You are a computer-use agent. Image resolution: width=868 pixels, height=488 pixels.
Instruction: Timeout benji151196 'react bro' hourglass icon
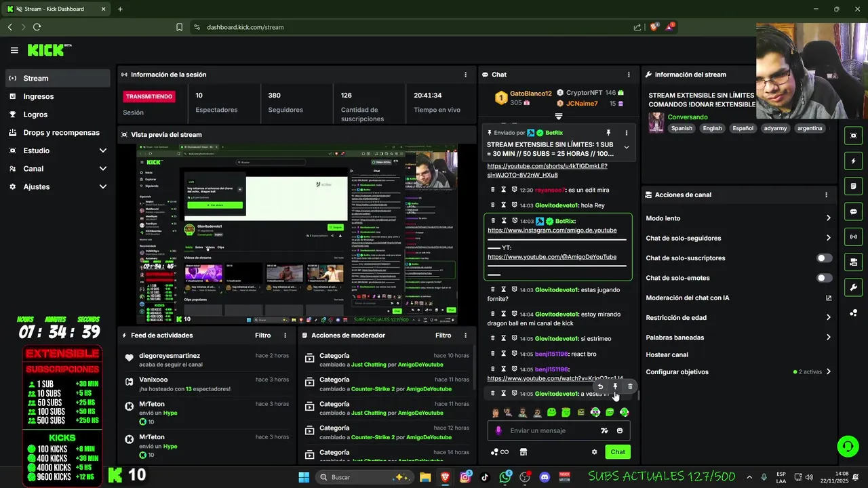[503, 354]
